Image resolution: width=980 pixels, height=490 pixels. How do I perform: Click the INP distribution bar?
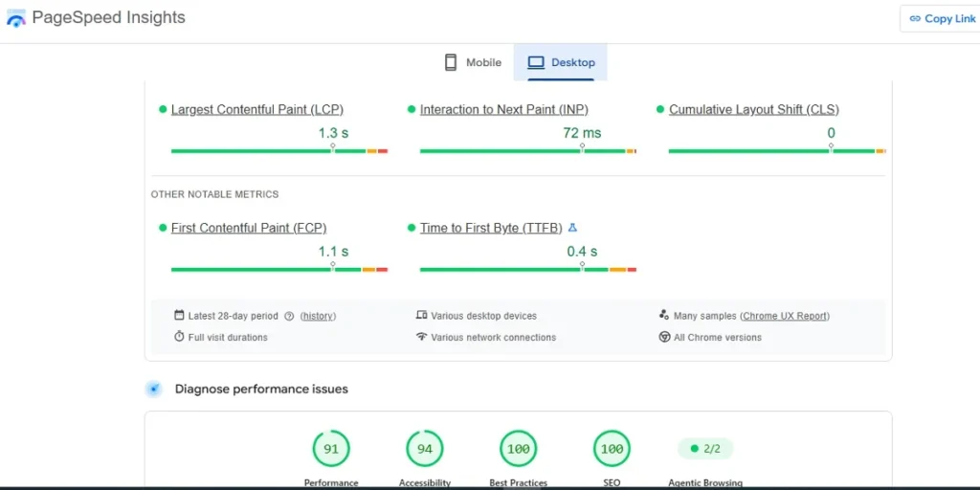coord(528,151)
